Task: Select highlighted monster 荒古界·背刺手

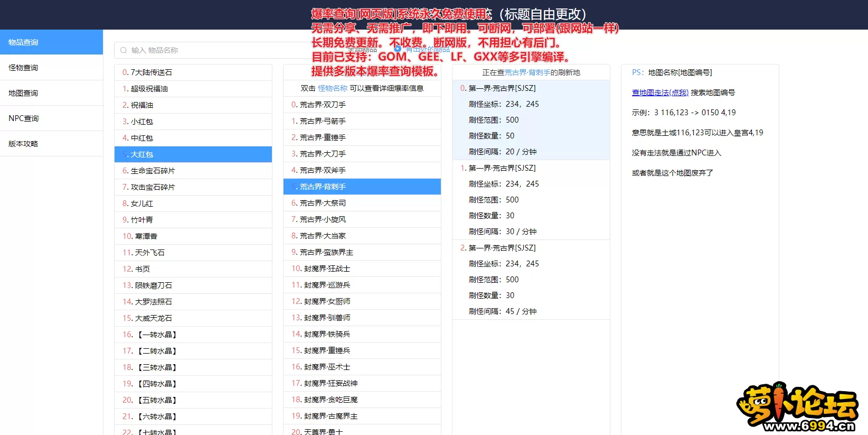Action: [x=362, y=187]
